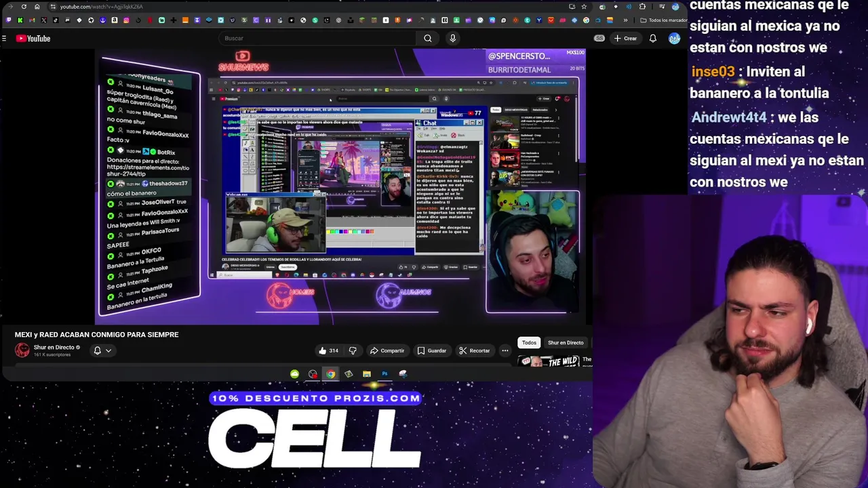This screenshot has width=868, height=488.
Task: Select the Todos filter chip
Action: (x=529, y=343)
